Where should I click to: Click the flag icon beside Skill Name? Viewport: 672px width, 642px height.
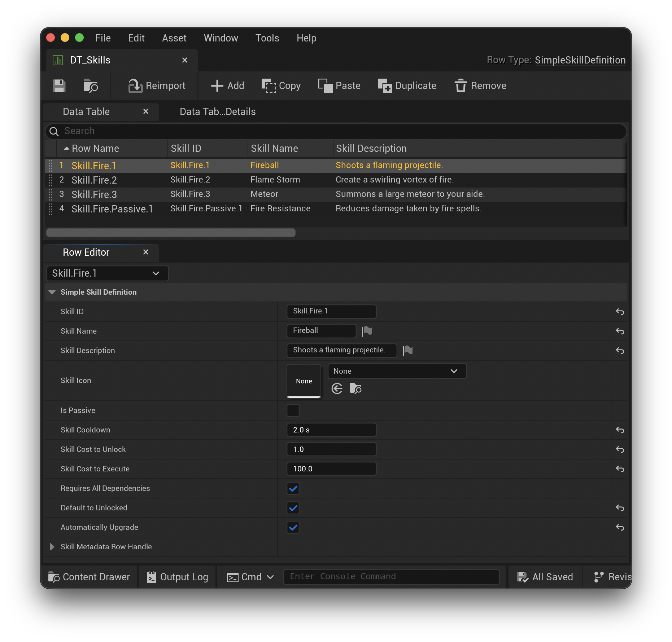point(367,331)
